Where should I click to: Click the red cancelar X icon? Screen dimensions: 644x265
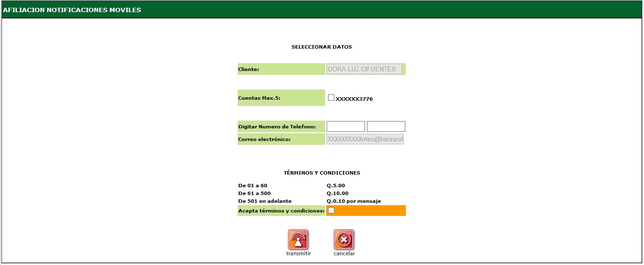click(x=344, y=239)
